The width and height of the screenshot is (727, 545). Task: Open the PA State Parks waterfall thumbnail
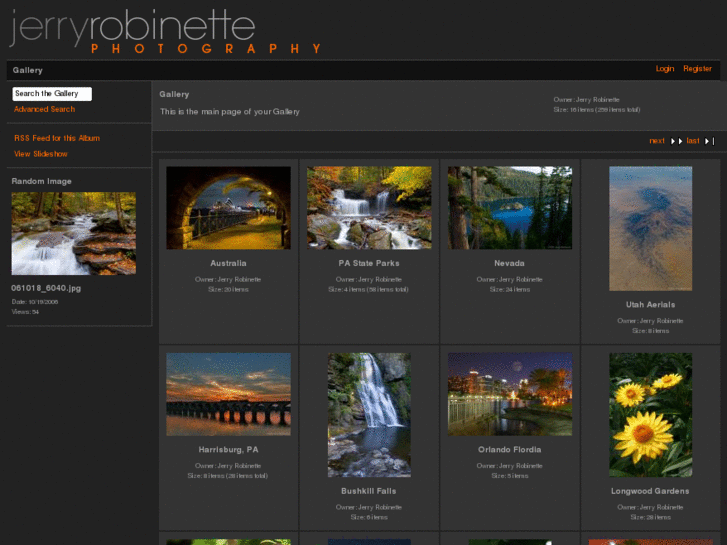[x=369, y=208]
